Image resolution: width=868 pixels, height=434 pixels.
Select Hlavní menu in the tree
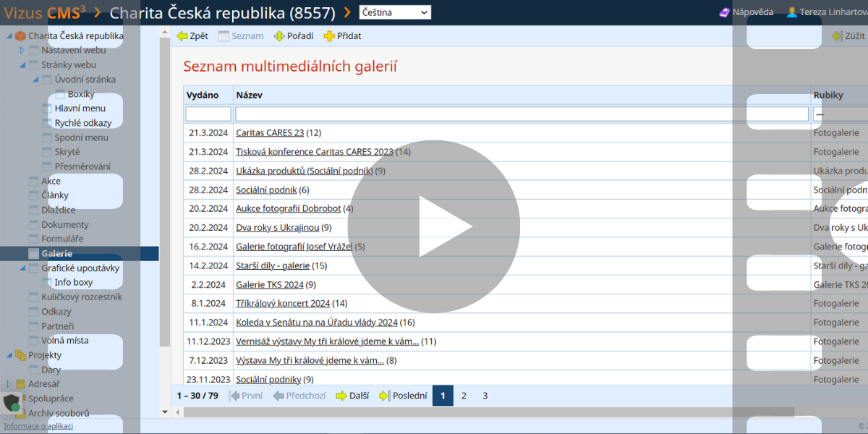point(80,109)
